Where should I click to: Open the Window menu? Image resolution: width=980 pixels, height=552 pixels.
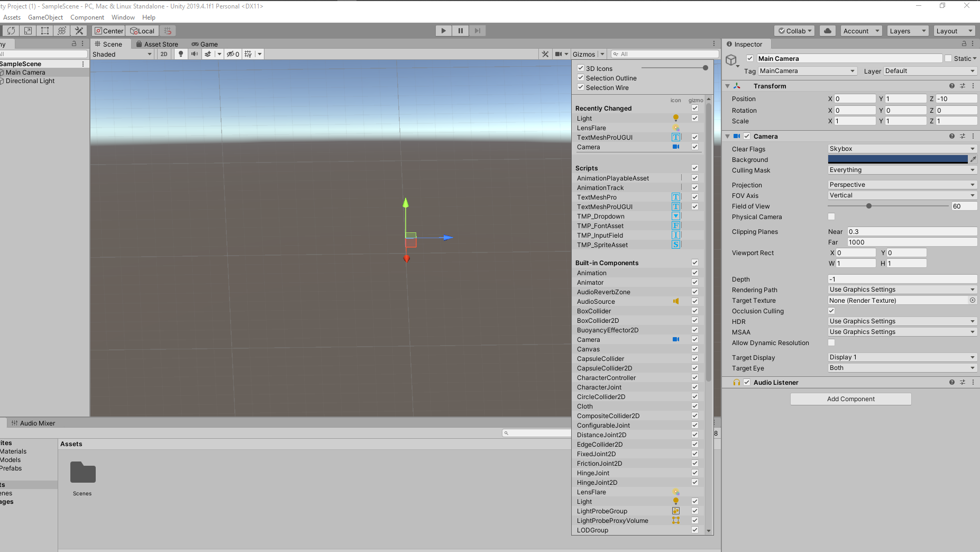(123, 17)
